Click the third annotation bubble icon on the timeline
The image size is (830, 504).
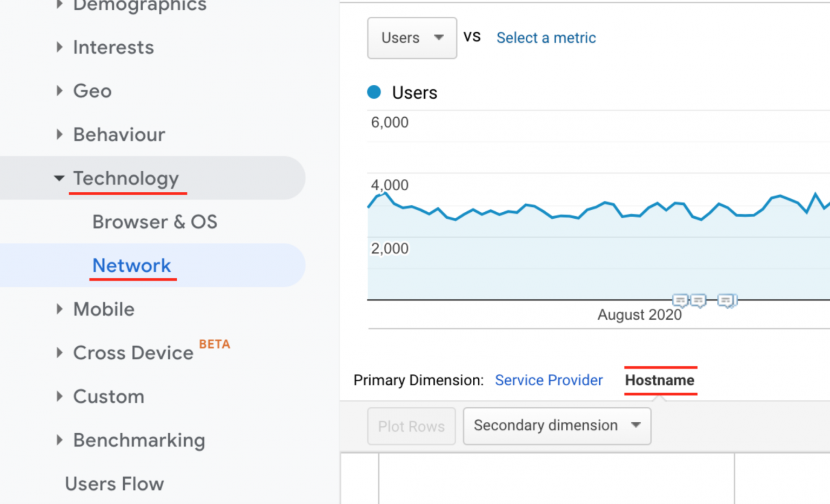point(727,300)
